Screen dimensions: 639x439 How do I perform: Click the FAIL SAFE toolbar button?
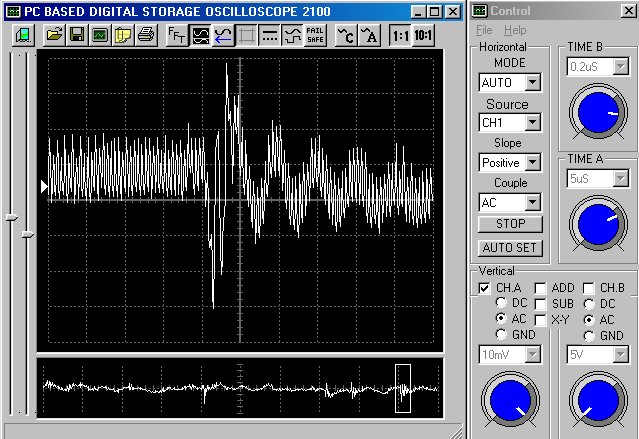314,36
